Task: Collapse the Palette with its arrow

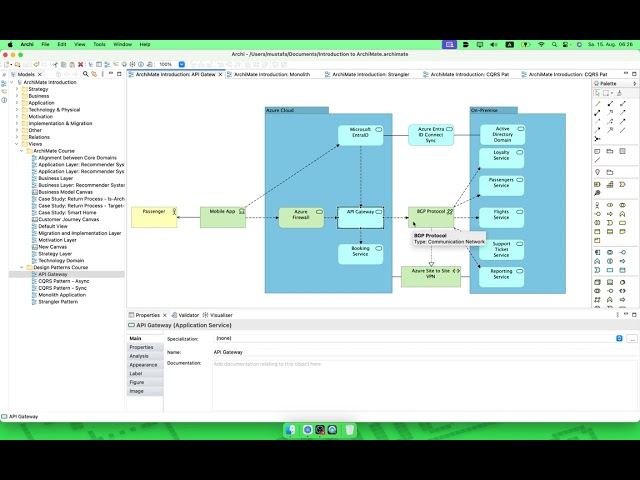Action: point(635,83)
